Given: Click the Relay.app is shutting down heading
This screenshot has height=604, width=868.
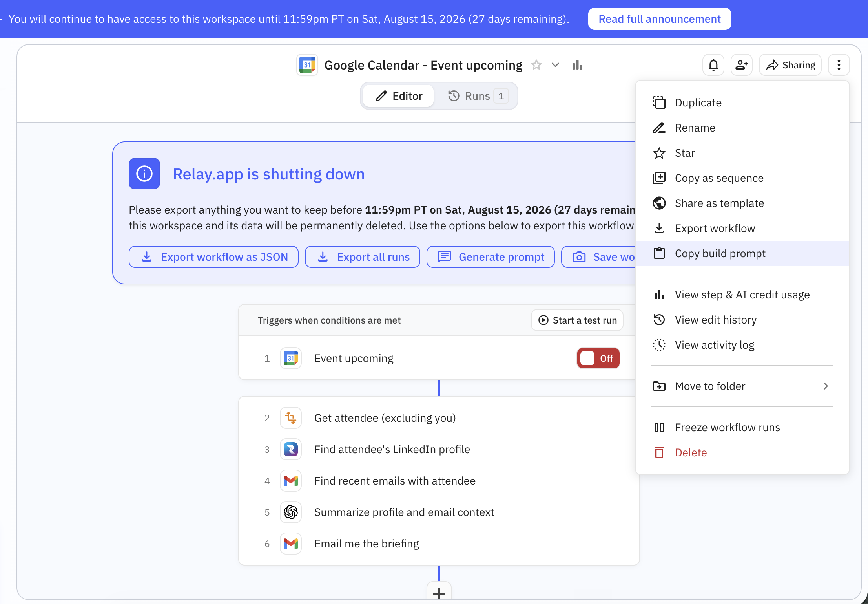Looking at the screenshot, I should (x=269, y=174).
